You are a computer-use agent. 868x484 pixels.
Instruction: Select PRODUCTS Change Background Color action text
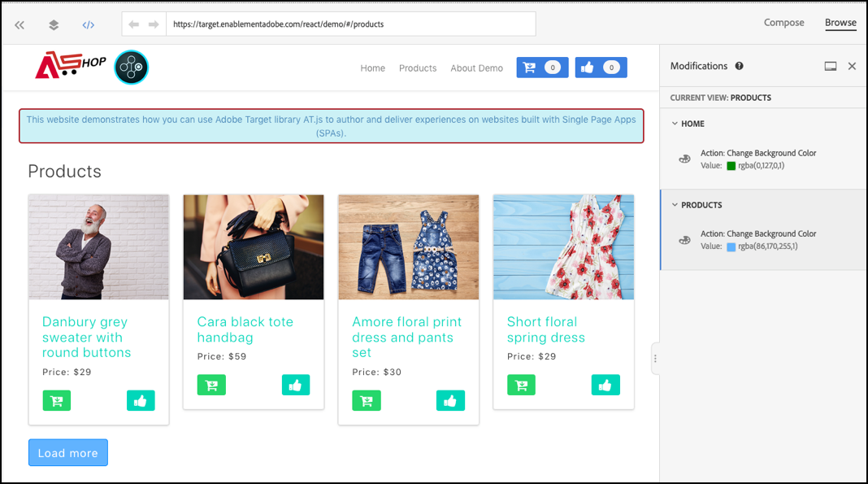tap(758, 233)
